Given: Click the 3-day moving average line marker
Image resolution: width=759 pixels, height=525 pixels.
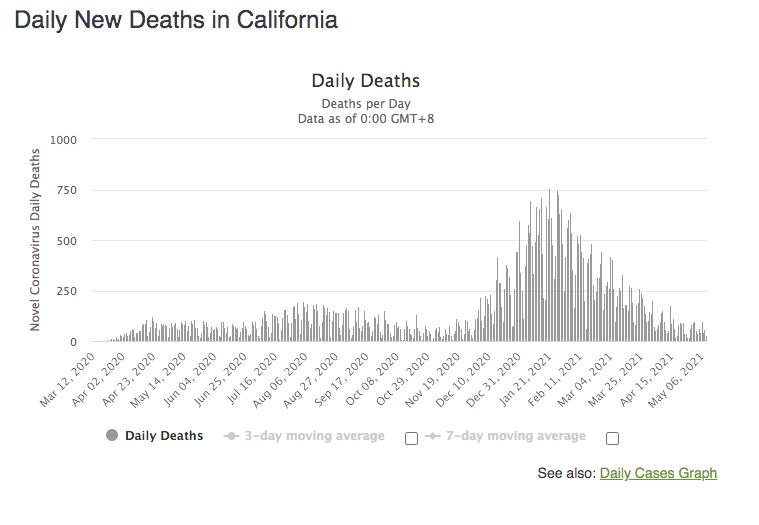Looking at the screenshot, I should (231, 436).
